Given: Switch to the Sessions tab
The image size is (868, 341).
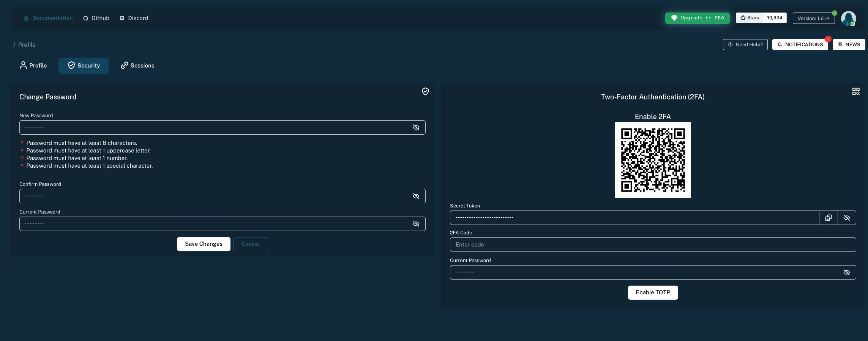Looking at the screenshot, I should 137,66.
